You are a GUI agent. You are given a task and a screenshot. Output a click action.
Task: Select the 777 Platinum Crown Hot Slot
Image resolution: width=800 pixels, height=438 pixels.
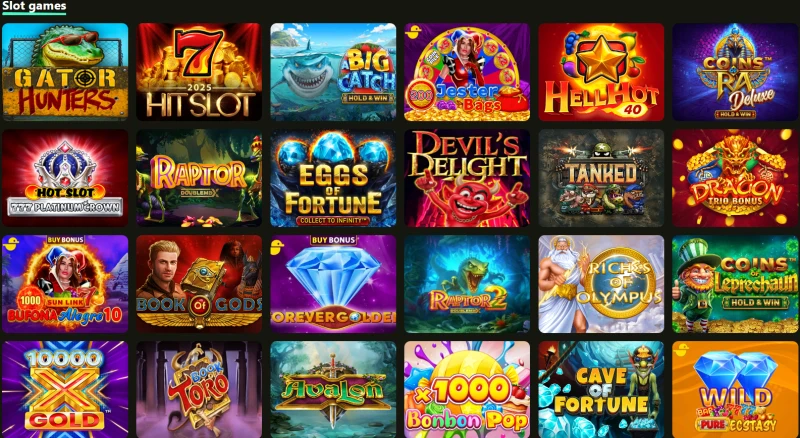(65, 178)
